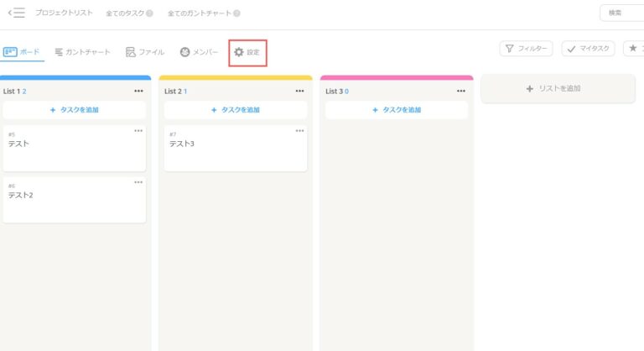Toggle the マイタスク filter
Image resolution: width=644 pixels, height=351 pixels.
(x=588, y=49)
